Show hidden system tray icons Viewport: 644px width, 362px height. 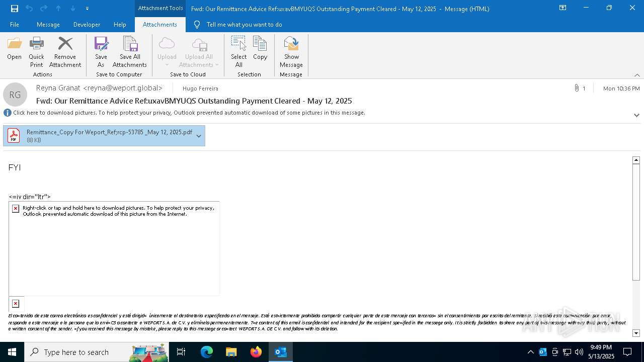coord(530,352)
